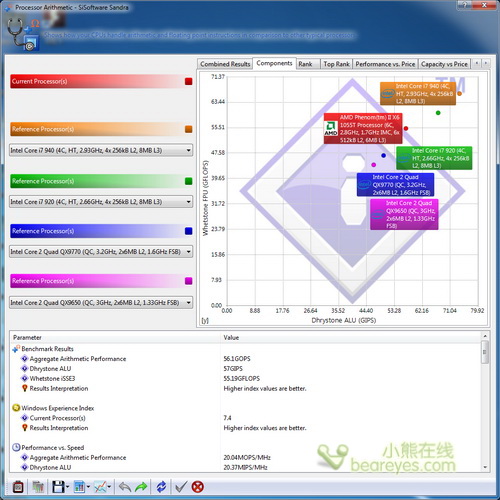Click the 55.19GFLOPS value
This screenshot has width=500, height=500.
click(242, 379)
